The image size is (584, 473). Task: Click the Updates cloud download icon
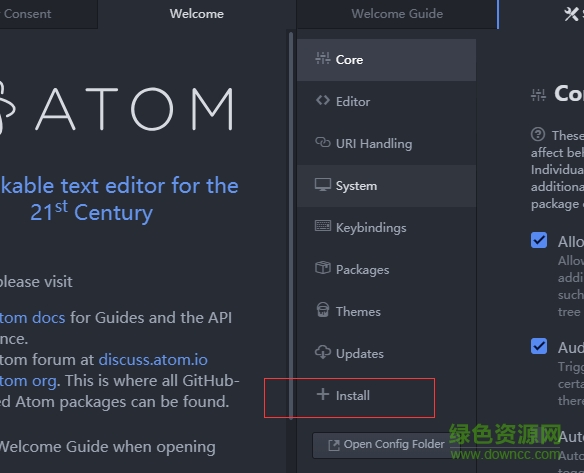(323, 352)
